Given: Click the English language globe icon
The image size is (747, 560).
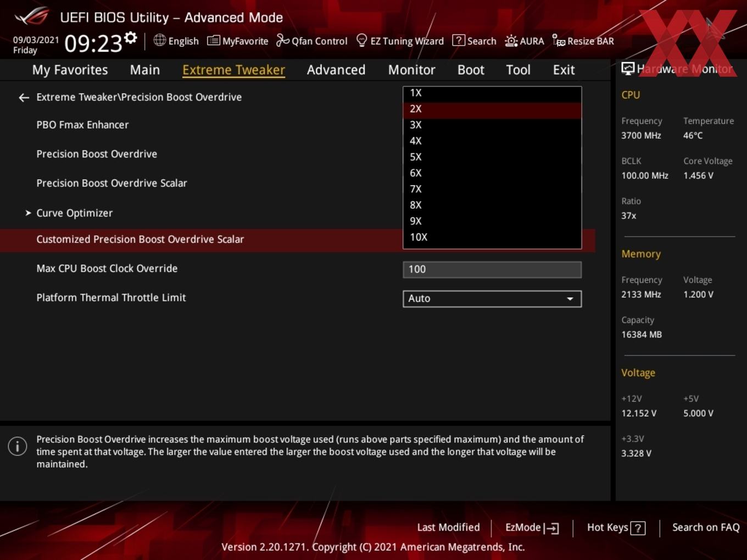Looking at the screenshot, I should [159, 40].
